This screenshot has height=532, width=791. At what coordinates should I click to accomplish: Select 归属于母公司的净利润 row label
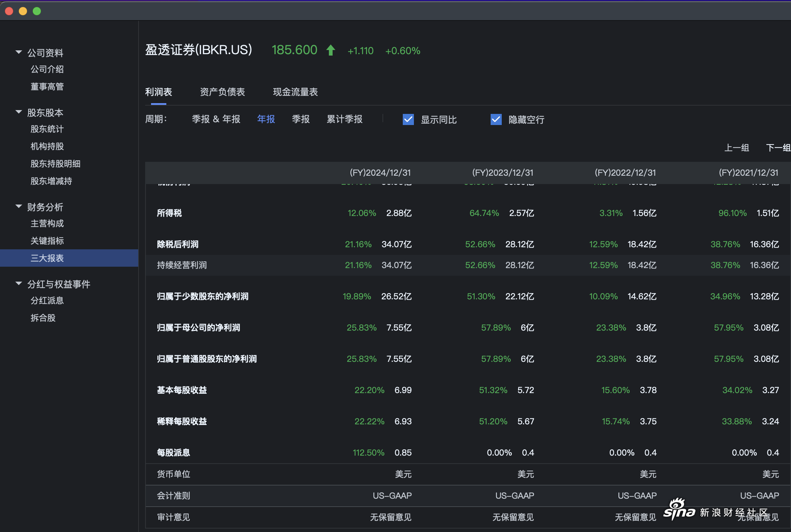click(x=199, y=327)
